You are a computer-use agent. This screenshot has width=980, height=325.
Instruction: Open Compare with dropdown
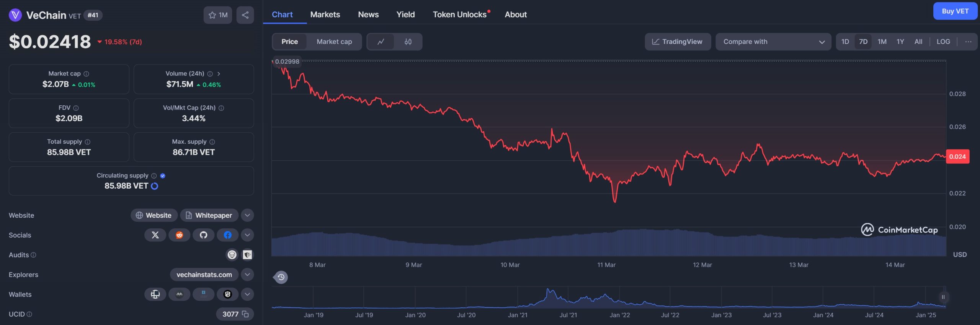click(x=773, y=42)
